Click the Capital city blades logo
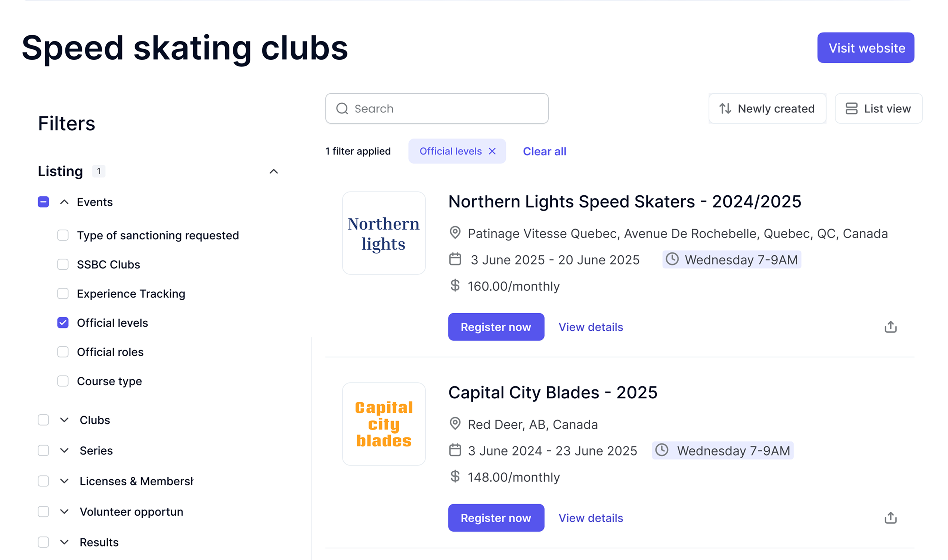The image size is (948, 560). pos(384,424)
